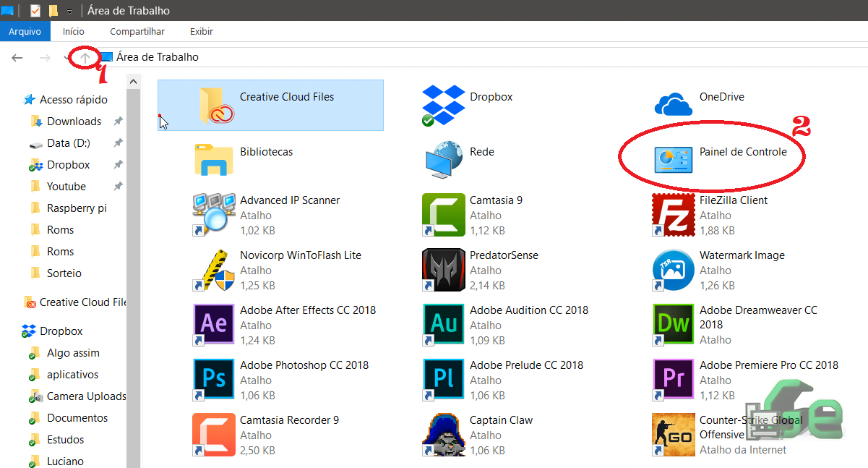Click the Properties icon in the title bar

pyautogui.click(x=35, y=11)
